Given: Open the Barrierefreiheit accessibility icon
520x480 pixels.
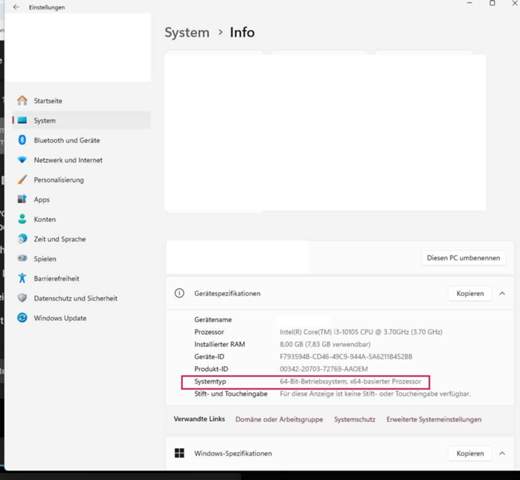Looking at the screenshot, I should 22,278.
